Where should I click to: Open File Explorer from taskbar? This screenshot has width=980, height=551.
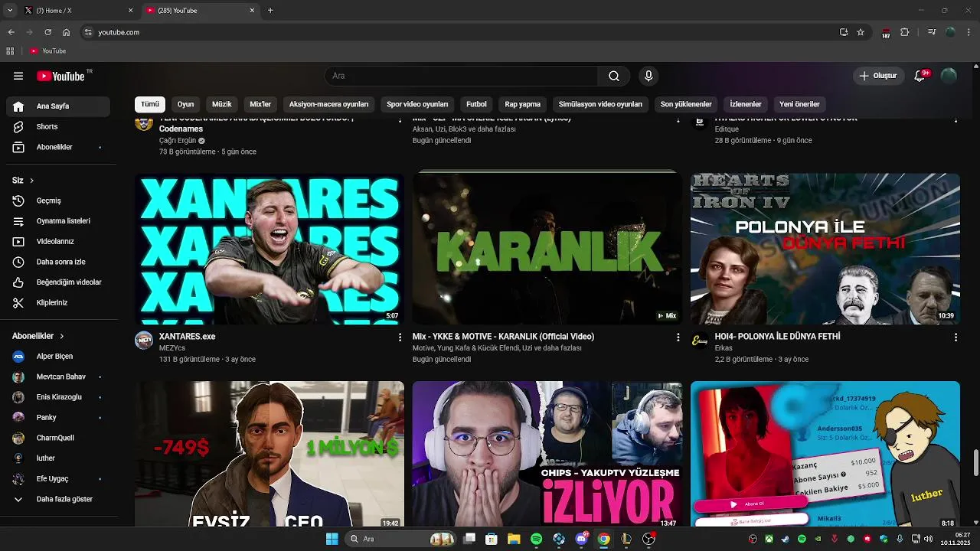coord(514,539)
